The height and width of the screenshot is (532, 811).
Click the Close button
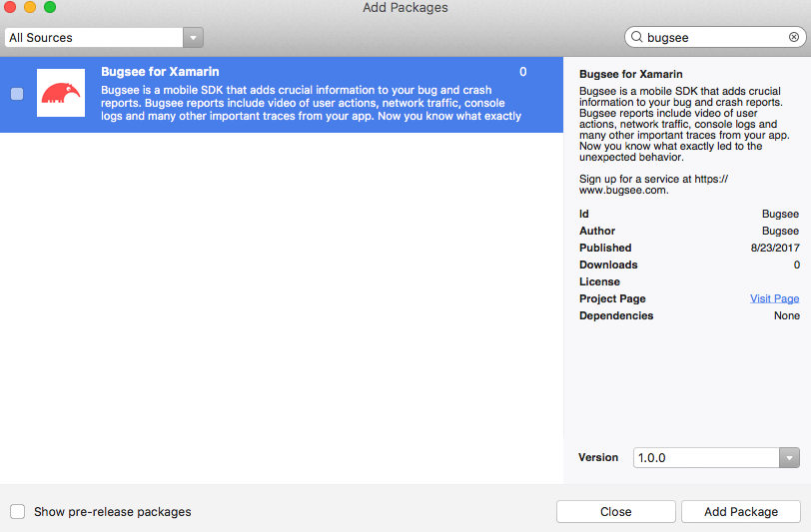[616, 512]
